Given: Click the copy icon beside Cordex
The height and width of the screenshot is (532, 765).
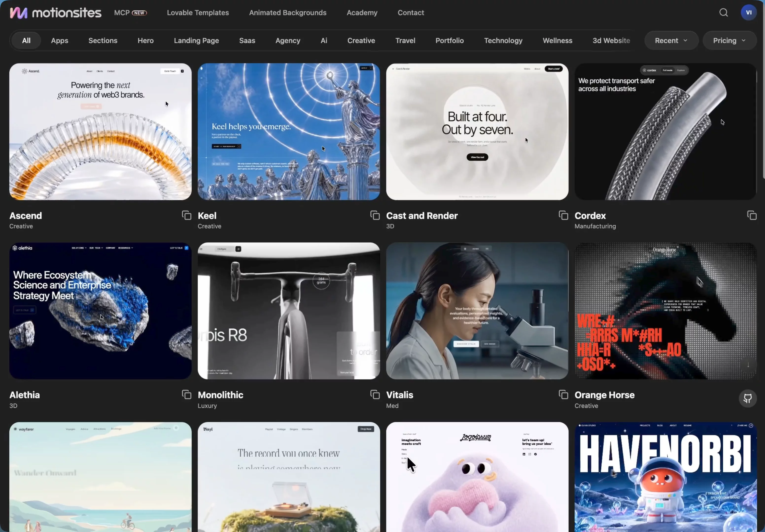Looking at the screenshot, I should tap(752, 216).
